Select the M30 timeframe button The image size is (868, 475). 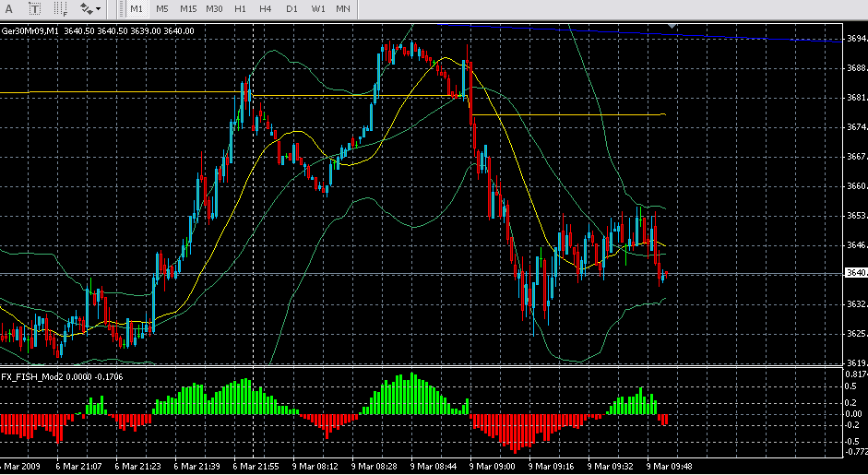214,8
